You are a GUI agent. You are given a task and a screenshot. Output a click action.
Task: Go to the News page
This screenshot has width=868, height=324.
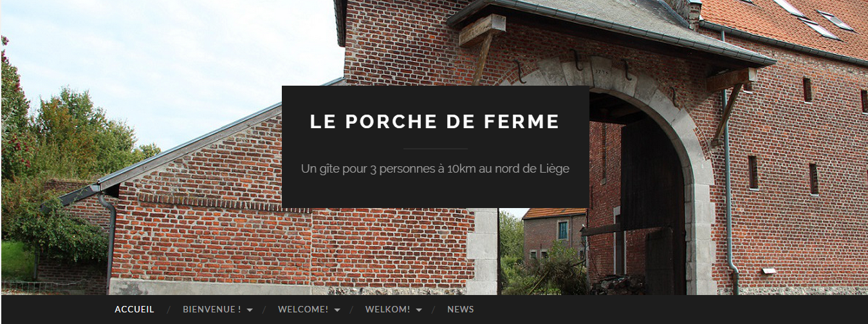[x=461, y=309]
